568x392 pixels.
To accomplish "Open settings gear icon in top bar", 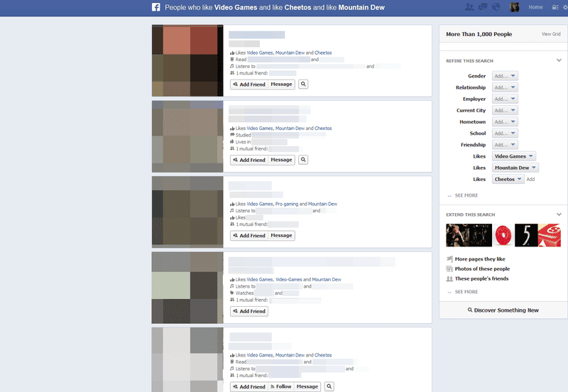I will 565,7.
